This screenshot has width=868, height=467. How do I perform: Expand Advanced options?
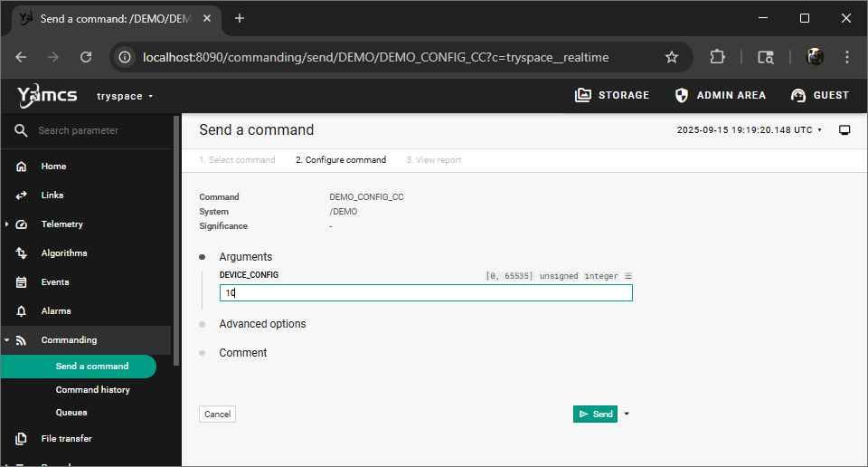click(262, 323)
